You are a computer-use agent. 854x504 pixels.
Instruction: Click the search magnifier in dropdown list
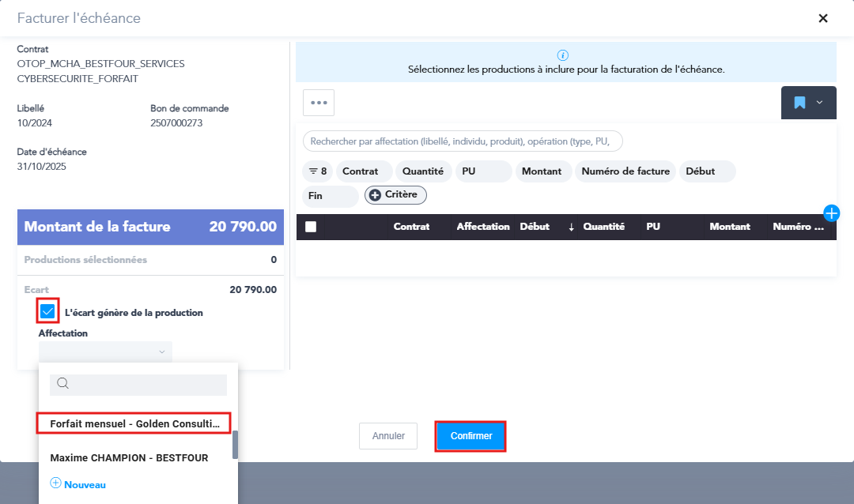[x=63, y=384]
